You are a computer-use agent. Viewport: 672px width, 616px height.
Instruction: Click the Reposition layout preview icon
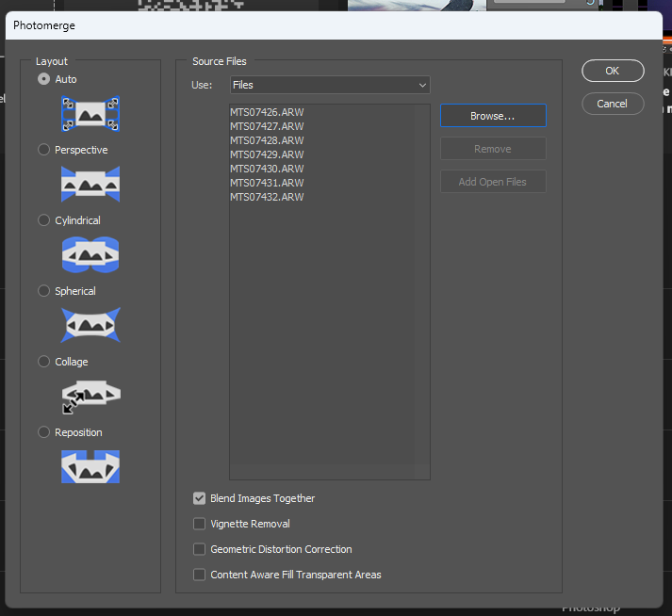[90, 466]
